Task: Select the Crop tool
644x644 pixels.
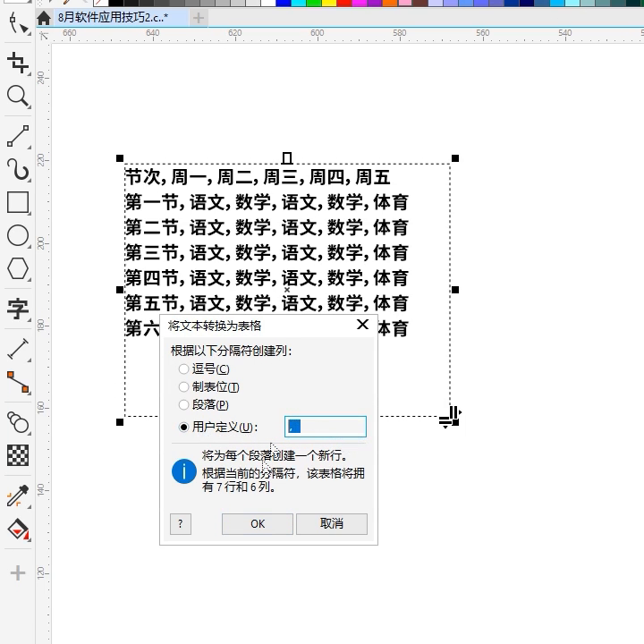Action: pyautogui.click(x=18, y=63)
